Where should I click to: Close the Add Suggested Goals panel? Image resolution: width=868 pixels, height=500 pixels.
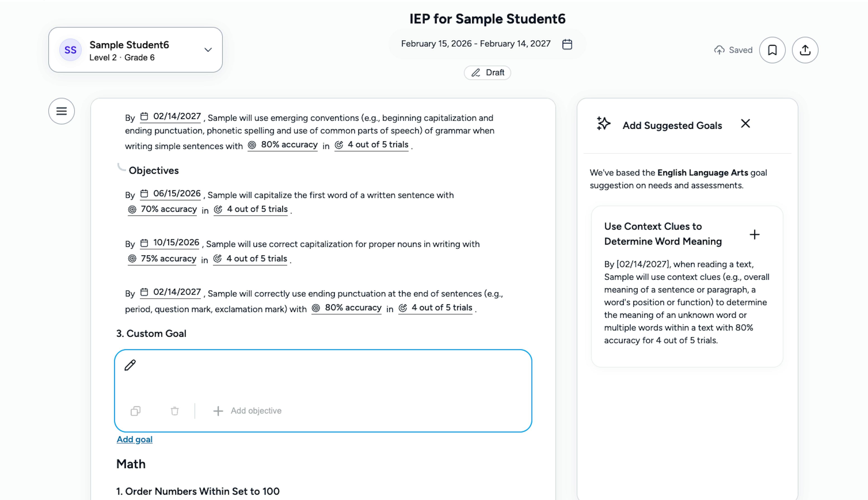coord(745,124)
